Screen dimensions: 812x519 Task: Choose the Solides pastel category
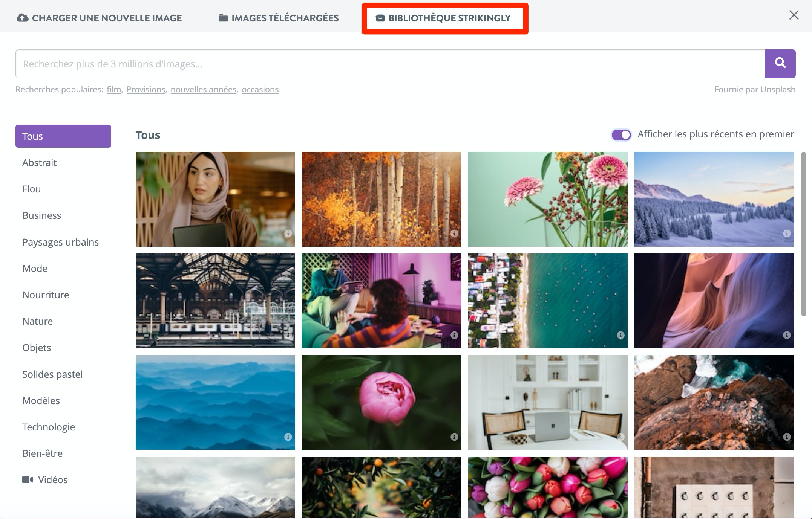coord(52,374)
